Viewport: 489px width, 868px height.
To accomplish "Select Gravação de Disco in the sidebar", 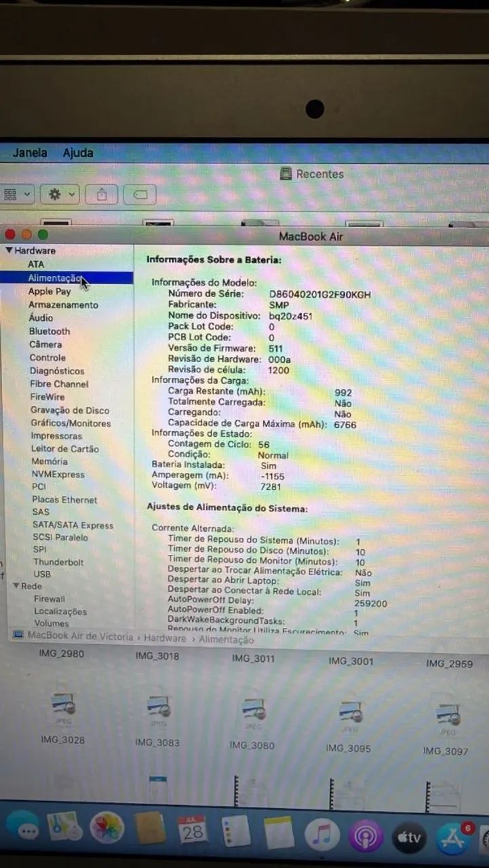I will pyautogui.click(x=69, y=410).
